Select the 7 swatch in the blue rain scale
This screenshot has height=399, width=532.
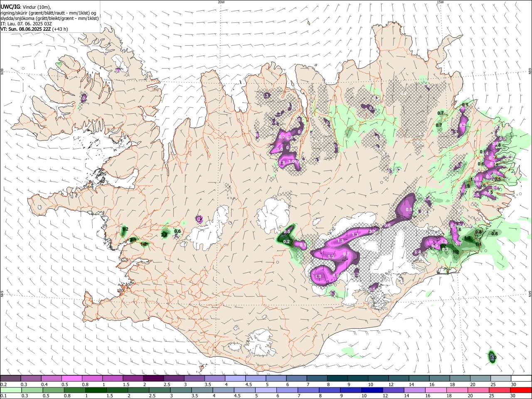point(308,390)
